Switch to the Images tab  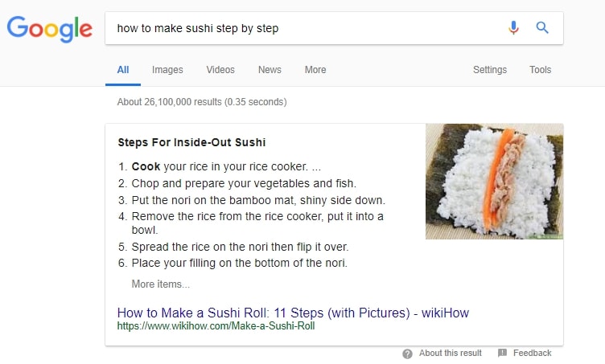coord(167,70)
